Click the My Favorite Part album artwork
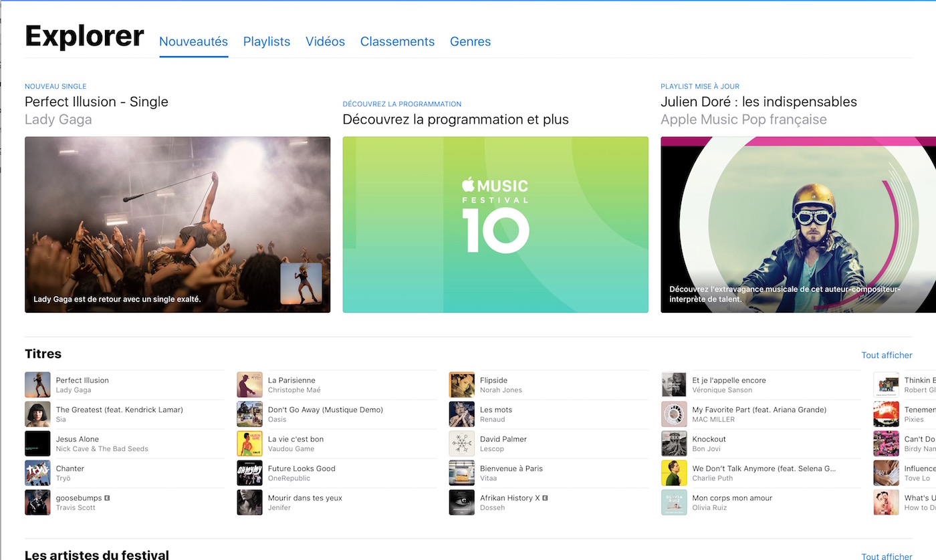The height and width of the screenshot is (560, 936). pyautogui.click(x=674, y=414)
